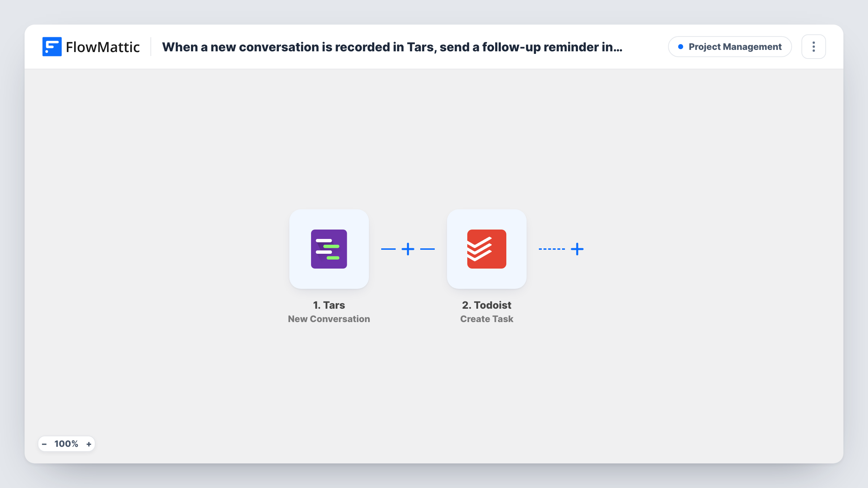Select the '1. Tars' step label

329,305
